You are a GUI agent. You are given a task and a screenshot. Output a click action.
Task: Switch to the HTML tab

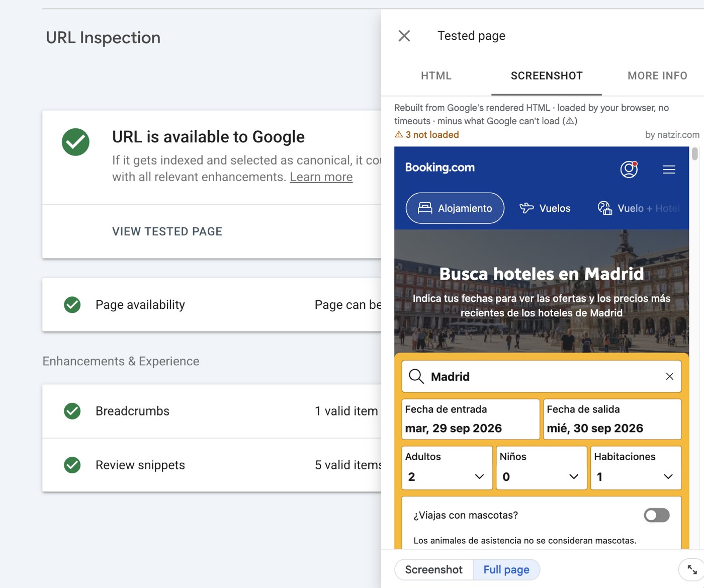point(436,75)
